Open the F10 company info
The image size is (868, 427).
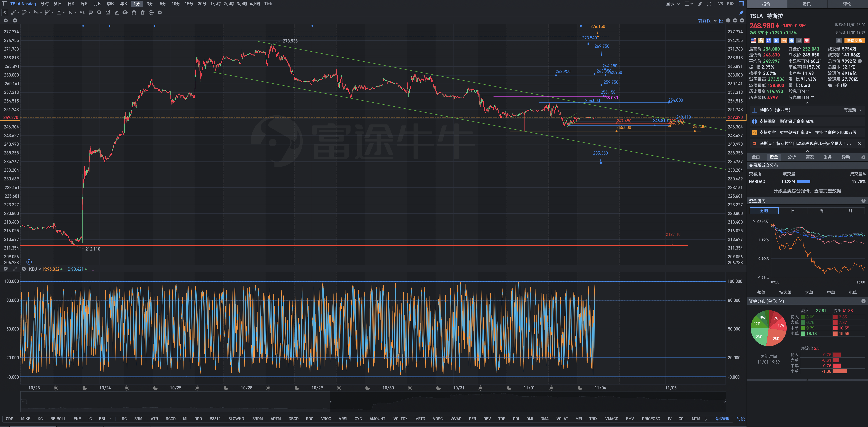[730, 4]
